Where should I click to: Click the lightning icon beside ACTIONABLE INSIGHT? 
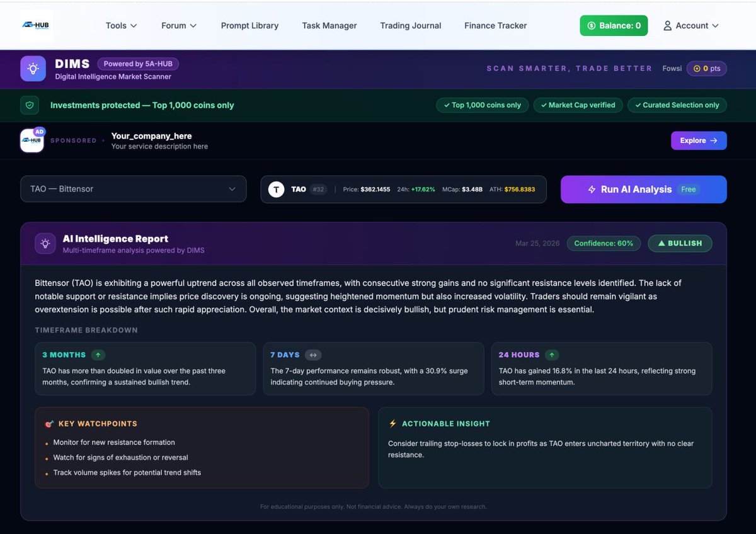tap(393, 424)
